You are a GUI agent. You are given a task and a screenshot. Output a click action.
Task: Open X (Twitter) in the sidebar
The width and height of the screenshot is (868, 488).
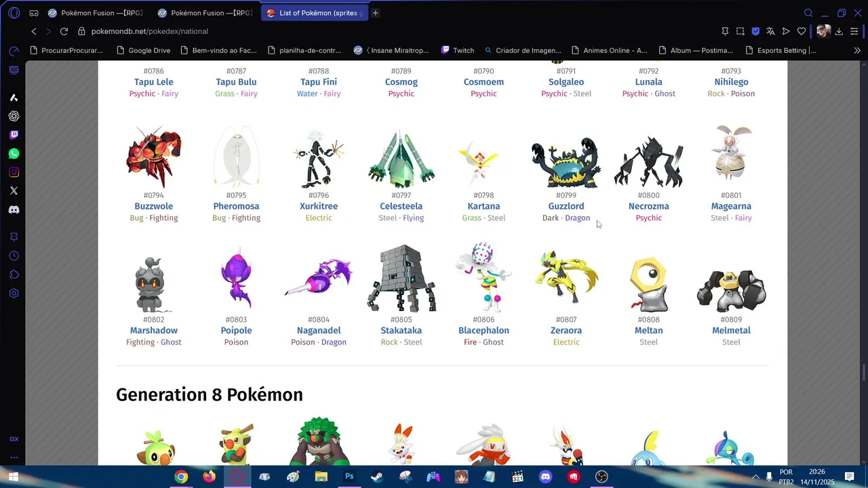point(14,191)
